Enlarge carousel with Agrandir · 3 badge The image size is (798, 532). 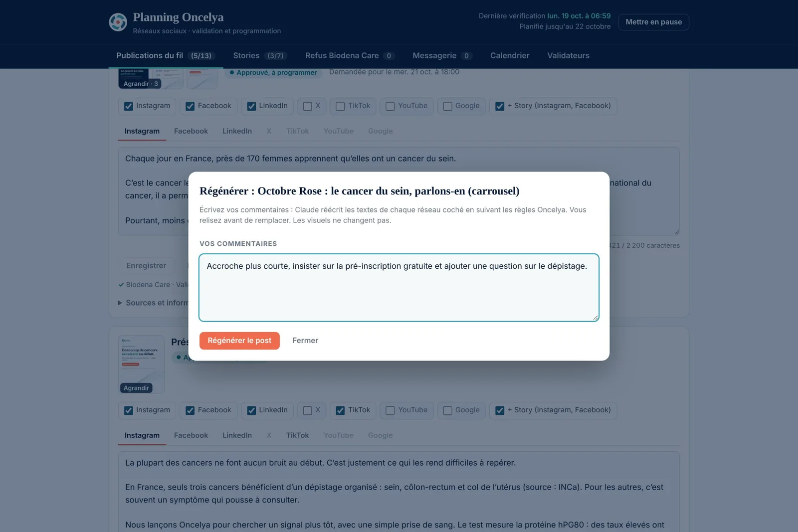(141, 84)
